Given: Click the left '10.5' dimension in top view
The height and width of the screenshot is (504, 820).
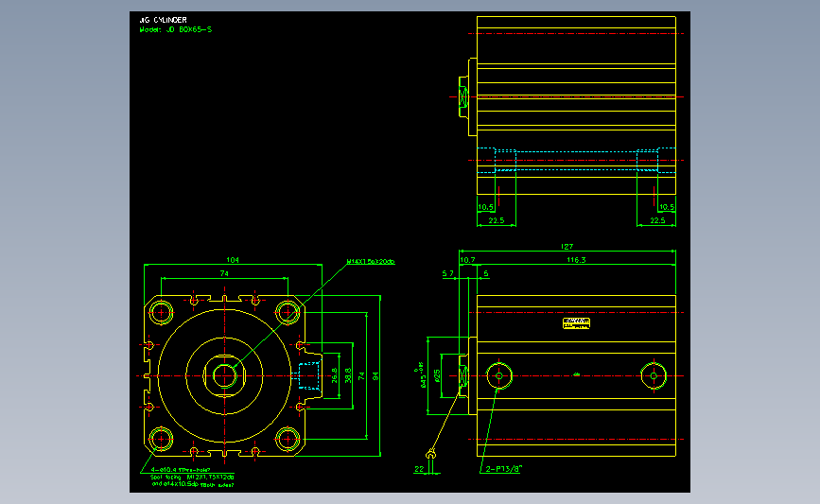Looking at the screenshot, I should 485,207.
